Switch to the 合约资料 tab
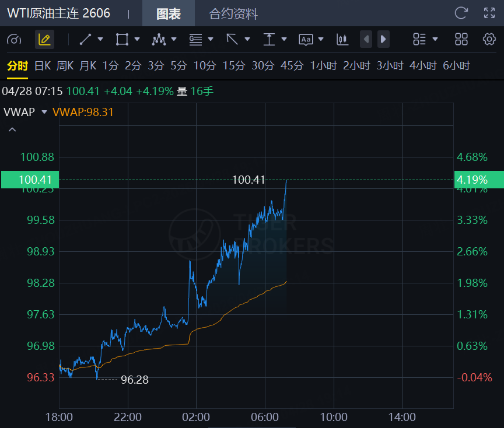Screen dimensions: 504x428 [x=233, y=14]
